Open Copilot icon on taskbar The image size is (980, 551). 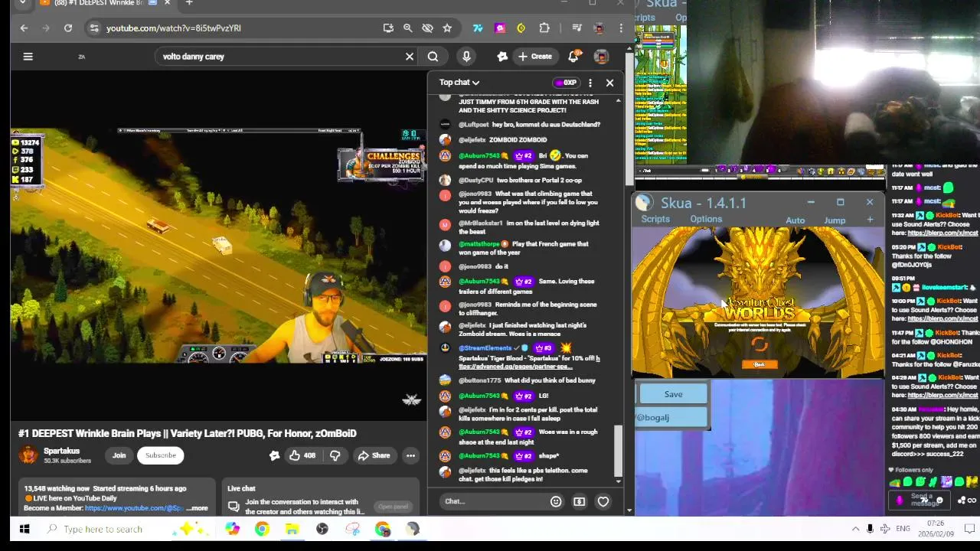[232, 529]
